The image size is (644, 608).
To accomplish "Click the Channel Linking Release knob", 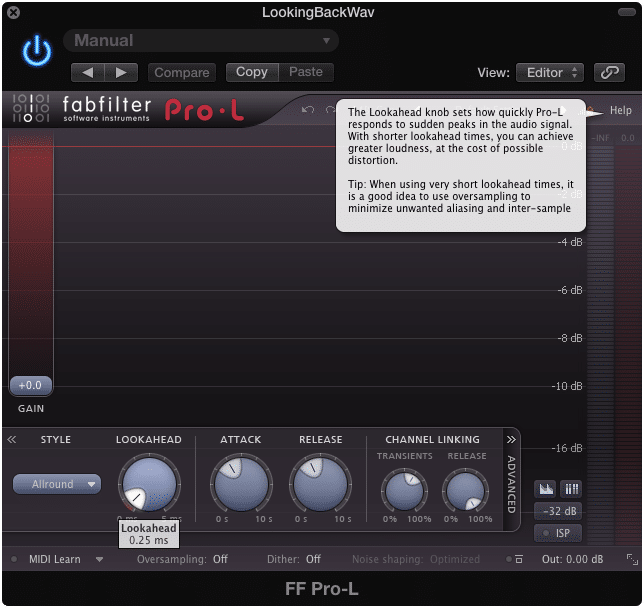I will pos(465,491).
